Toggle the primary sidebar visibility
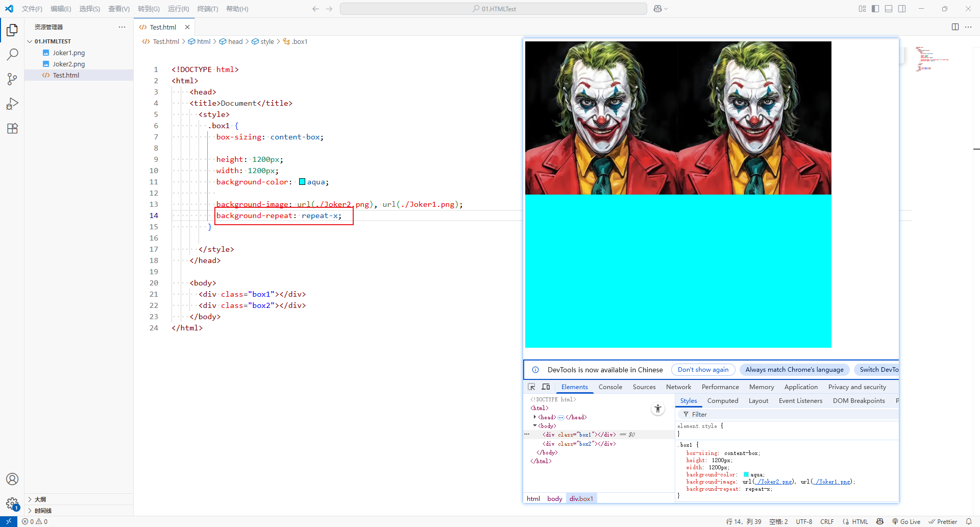The height and width of the screenshot is (527, 980). [x=875, y=9]
